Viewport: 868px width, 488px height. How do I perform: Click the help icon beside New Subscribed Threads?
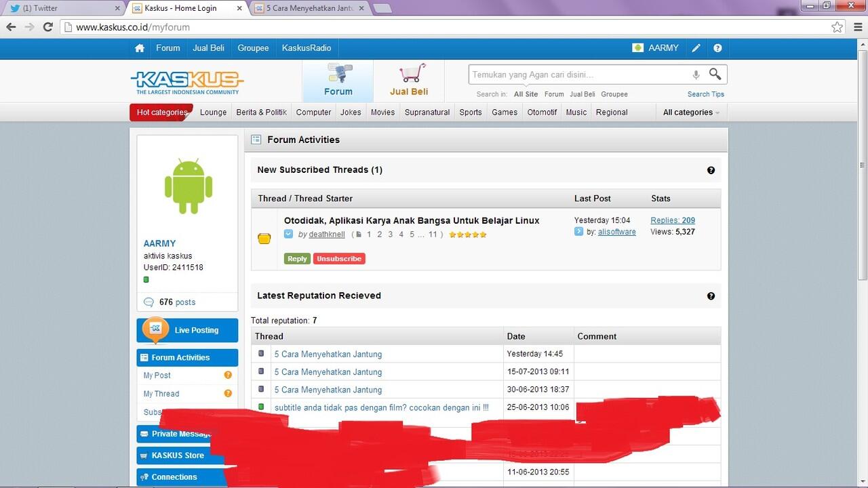pyautogui.click(x=711, y=170)
